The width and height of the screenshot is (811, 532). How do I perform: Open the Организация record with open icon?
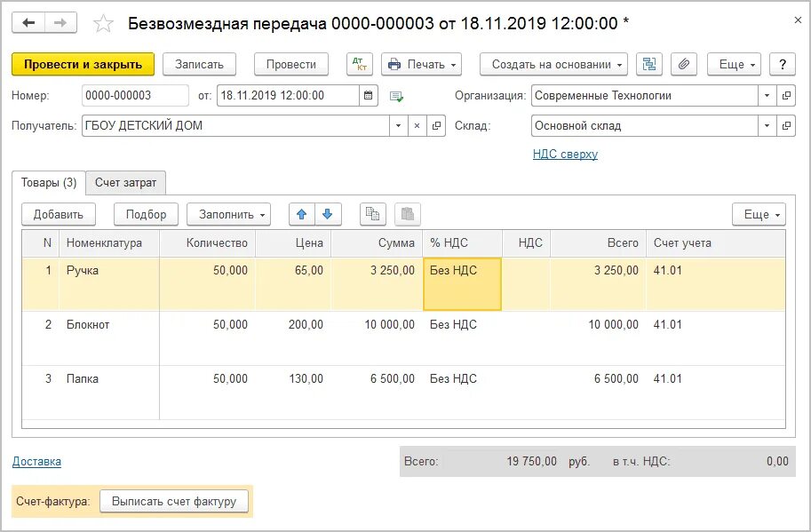click(x=786, y=96)
